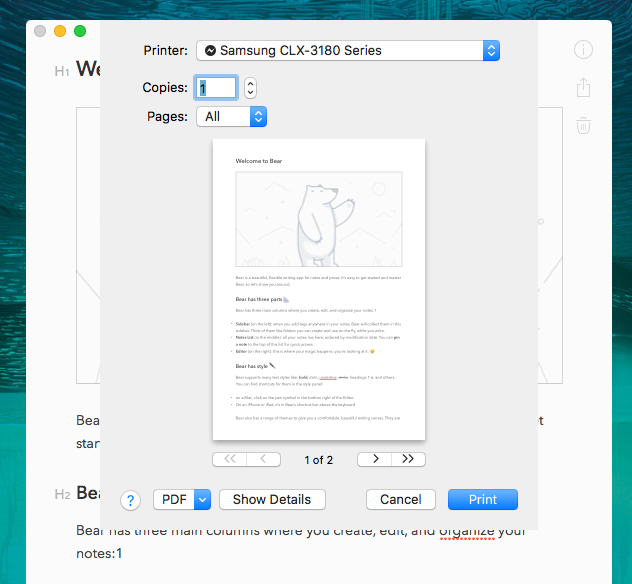Click the green zoom window button

click(x=80, y=31)
